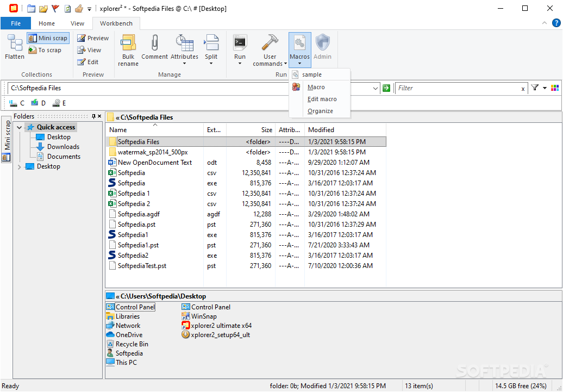The image size is (563, 392).
Task: Click the Comment paperclip icon
Action: point(155,43)
